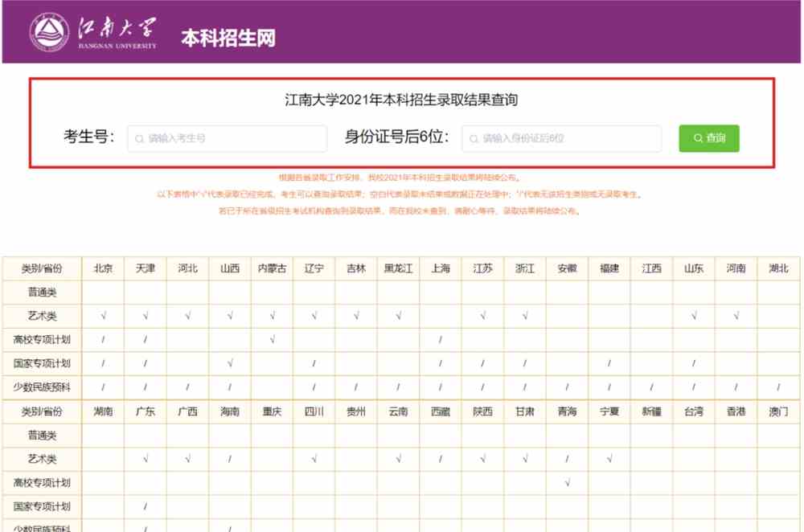Image resolution: width=804 pixels, height=532 pixels.
Task: Select the 广西 column header
Action: (x=187, y=411)
